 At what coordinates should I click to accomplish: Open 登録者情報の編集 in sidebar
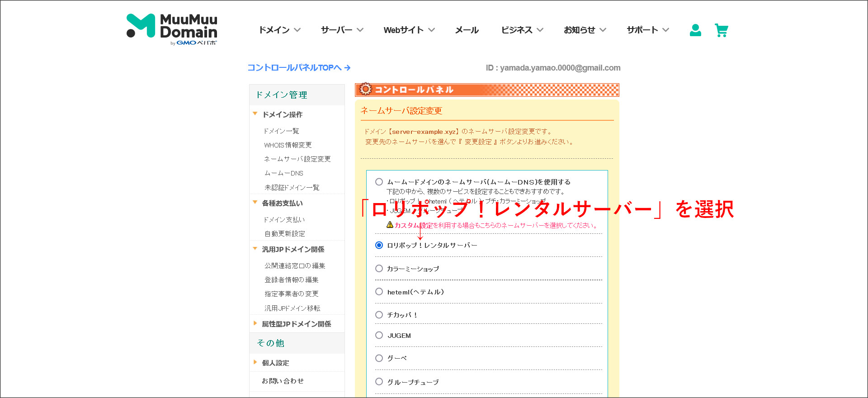(292, 280)
